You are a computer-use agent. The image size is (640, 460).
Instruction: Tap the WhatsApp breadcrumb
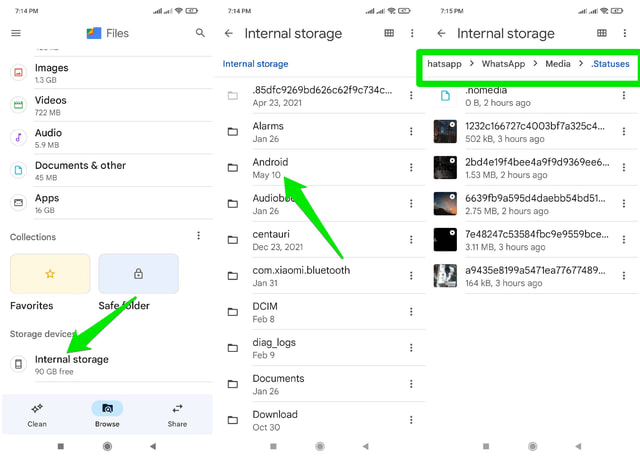(x=503, y=64)
